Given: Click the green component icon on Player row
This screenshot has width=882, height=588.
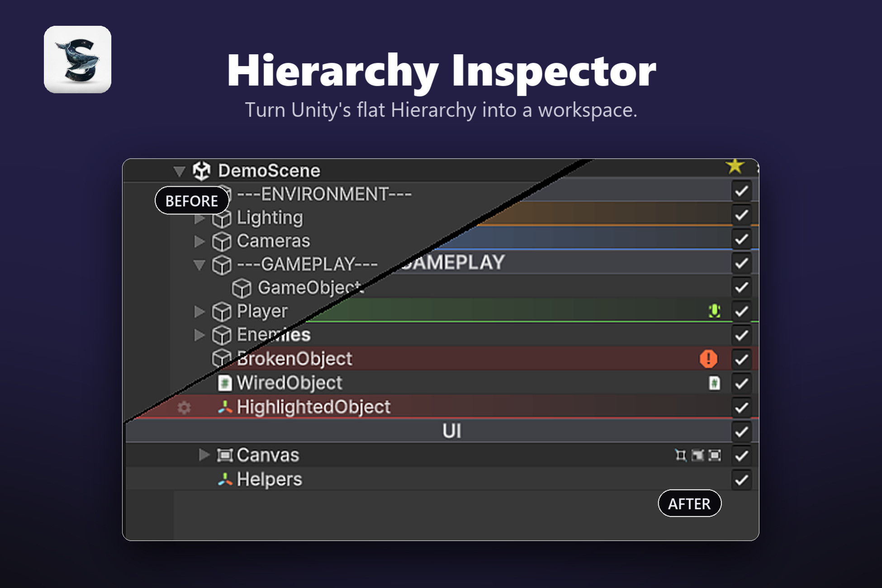Looking at the screenshot, I should [714, 311].
